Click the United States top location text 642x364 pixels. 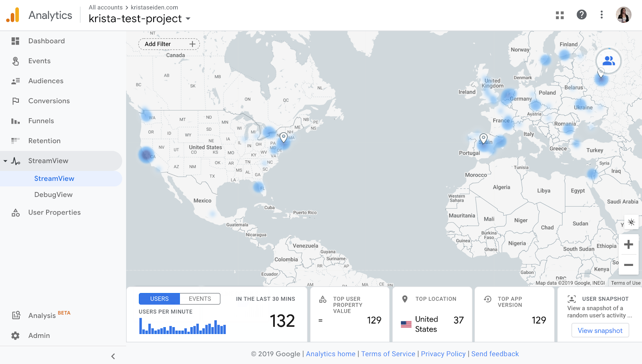tap(427, 324)
